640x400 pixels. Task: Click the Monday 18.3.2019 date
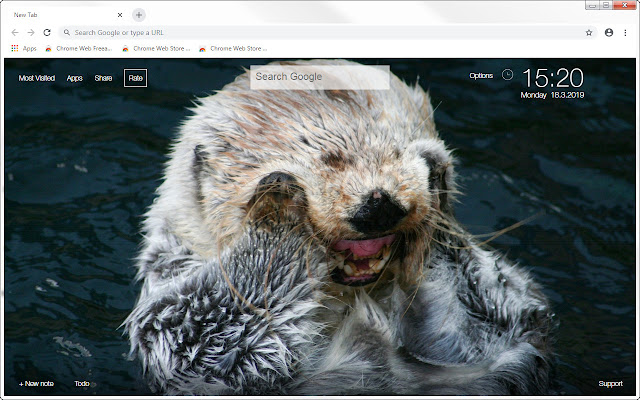pos(552,95)
